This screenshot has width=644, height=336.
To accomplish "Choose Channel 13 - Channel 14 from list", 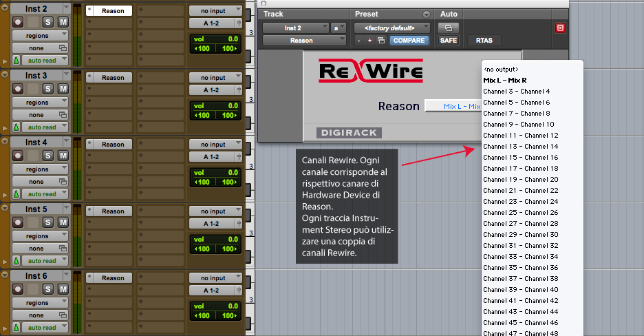I will click(x=520, y=146).
